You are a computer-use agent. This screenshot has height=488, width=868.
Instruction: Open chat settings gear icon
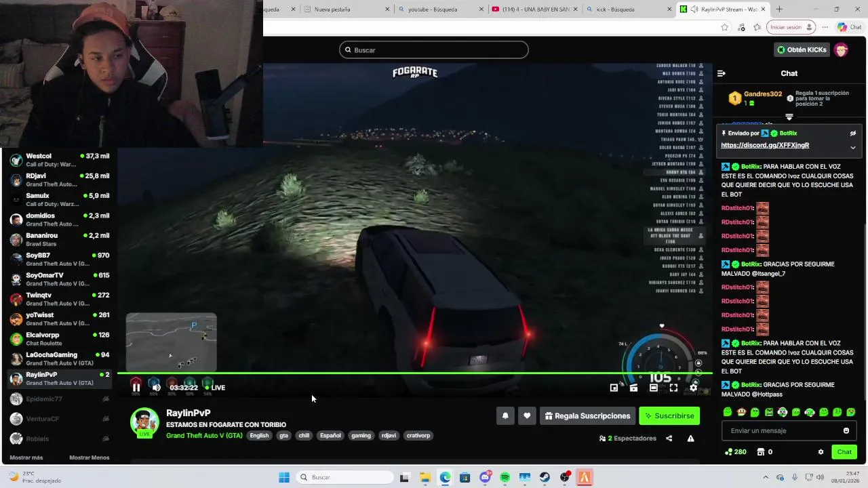pos(821,452)
